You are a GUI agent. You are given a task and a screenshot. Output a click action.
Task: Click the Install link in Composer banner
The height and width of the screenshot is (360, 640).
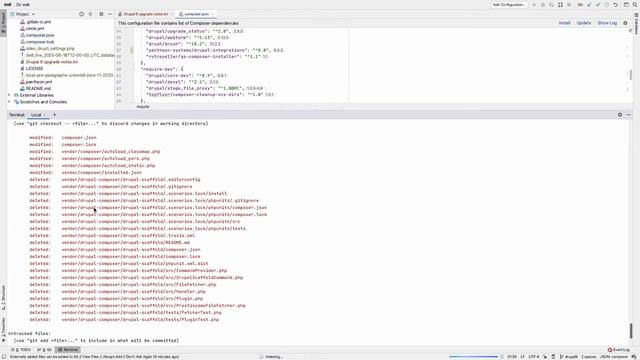pos(564,23)
